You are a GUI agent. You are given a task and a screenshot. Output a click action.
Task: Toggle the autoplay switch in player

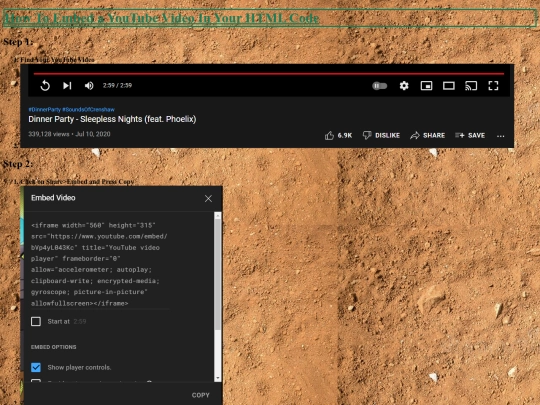(x=380, y=85)
